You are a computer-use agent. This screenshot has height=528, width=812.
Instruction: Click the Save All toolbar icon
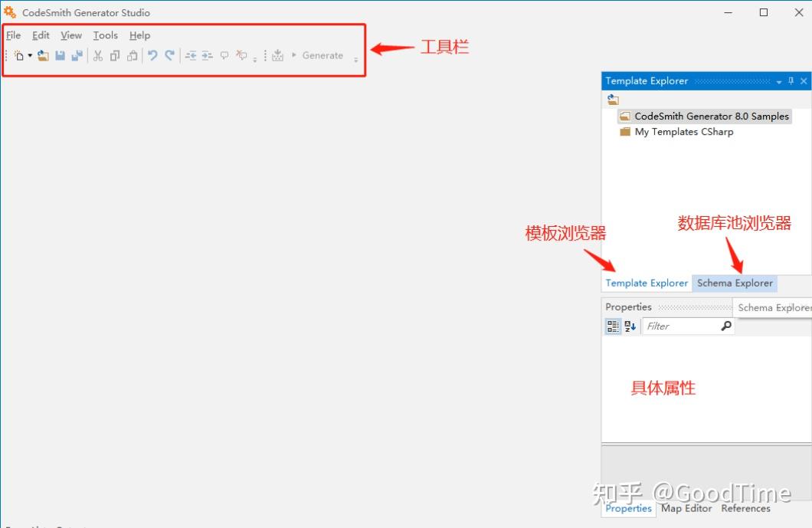pos(76,55)
